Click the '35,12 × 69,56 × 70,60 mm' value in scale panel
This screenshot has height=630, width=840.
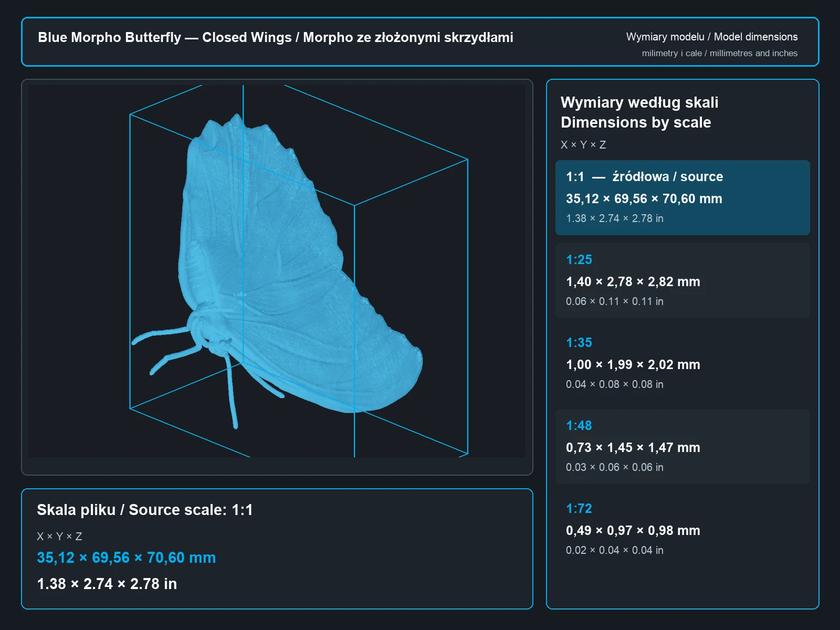644,199
